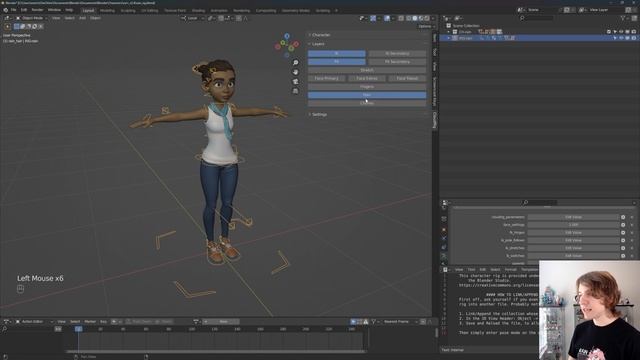
Task: Toggle X-ray mode in viewport header
Action: [401, 18]
